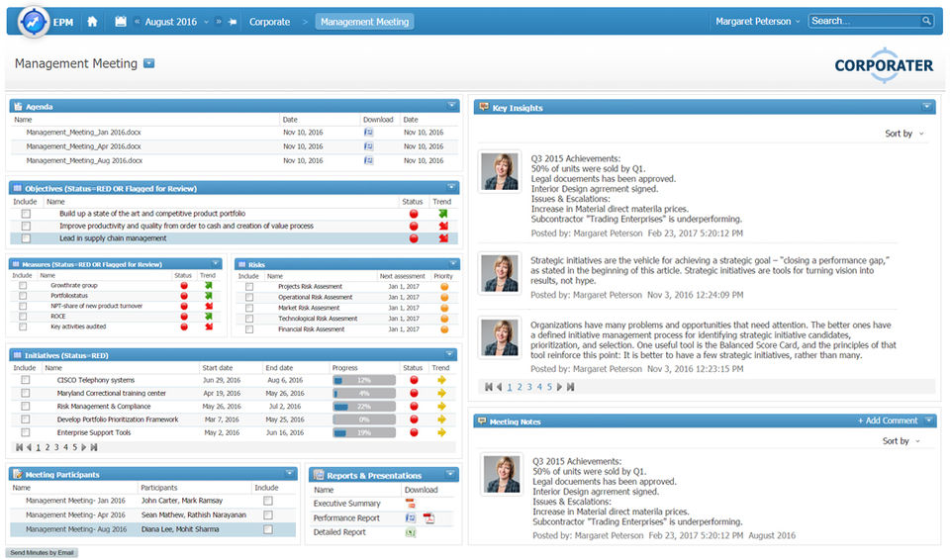Open dropdown next to Management Meeting title
This screenshot has width=950, height=560.
pos(149,63)
